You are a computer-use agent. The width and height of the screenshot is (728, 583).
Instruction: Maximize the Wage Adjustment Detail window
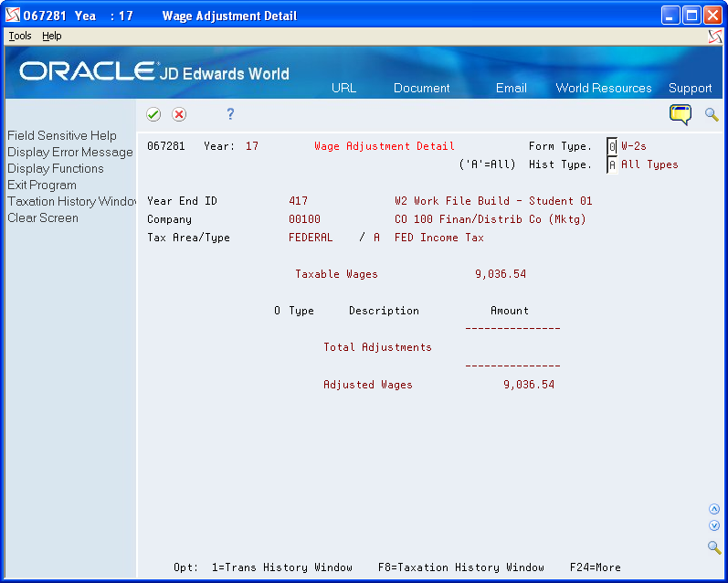691,16
